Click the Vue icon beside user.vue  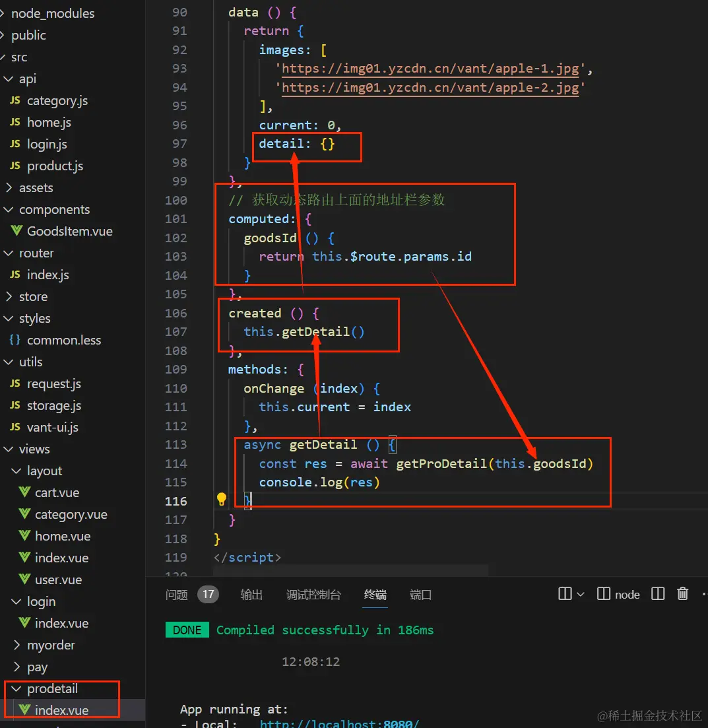[x=24, y=579]
